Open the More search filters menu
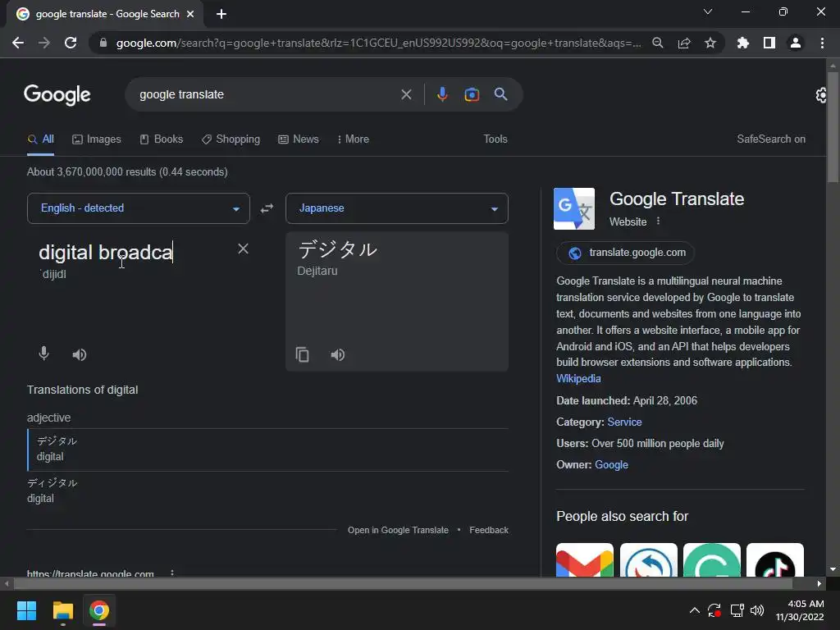Viewport: 840px width, 630px height. click(353, 139)
